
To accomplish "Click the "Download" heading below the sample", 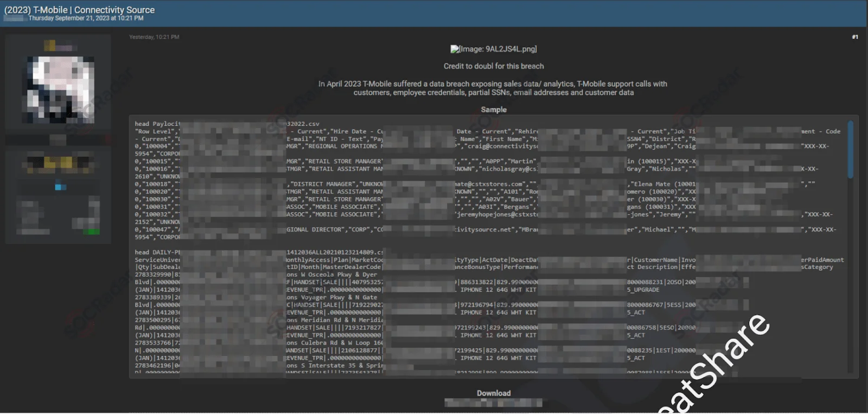I will 494,393.
